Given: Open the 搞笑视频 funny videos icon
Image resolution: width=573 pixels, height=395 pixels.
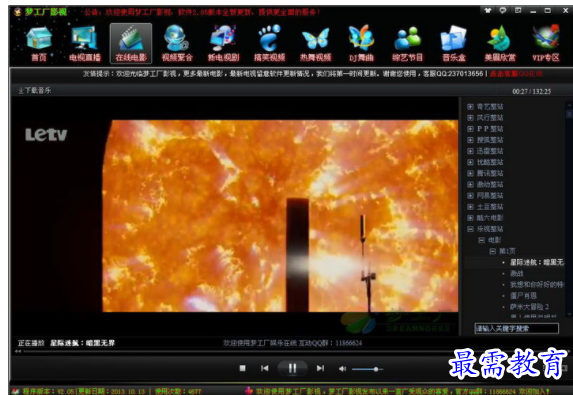Looking at the screenshot, I should pyautogui.click(x=269, y=43).
